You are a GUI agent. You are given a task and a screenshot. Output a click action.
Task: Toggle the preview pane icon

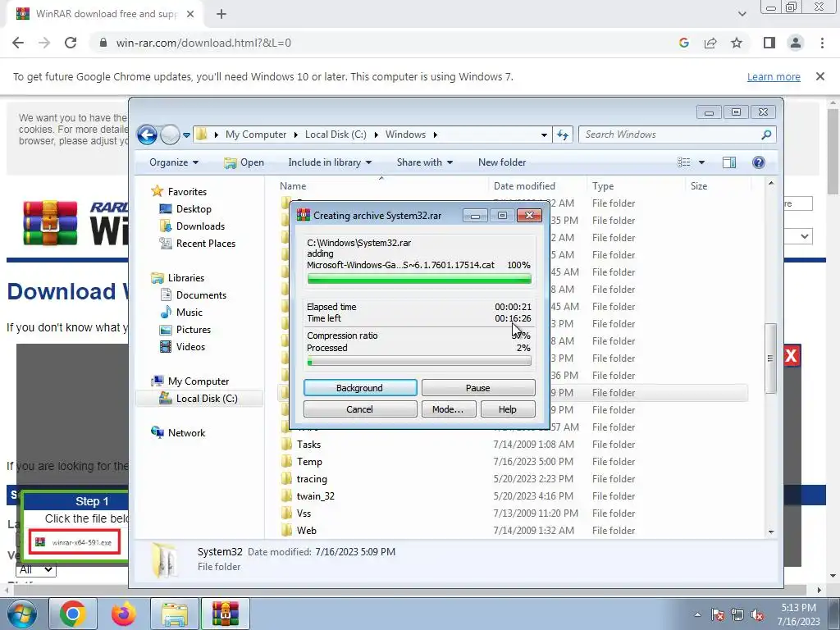click(x=729, y=162)
